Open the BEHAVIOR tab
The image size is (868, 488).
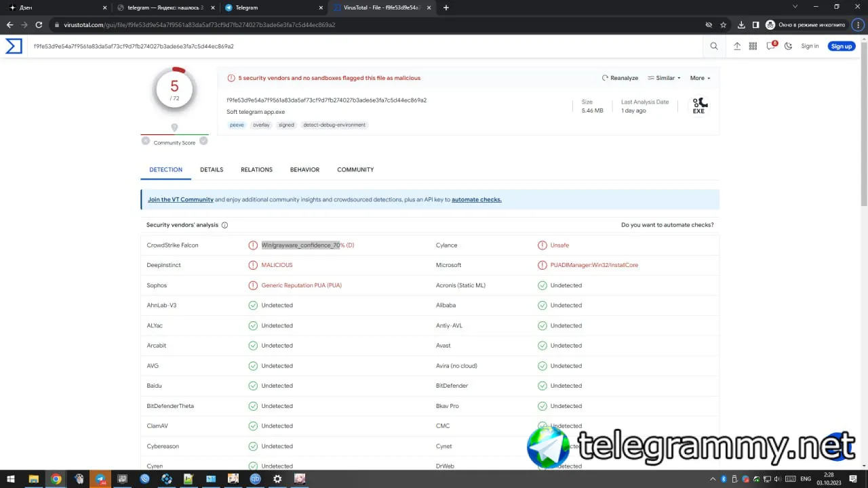tap(304, 169)
